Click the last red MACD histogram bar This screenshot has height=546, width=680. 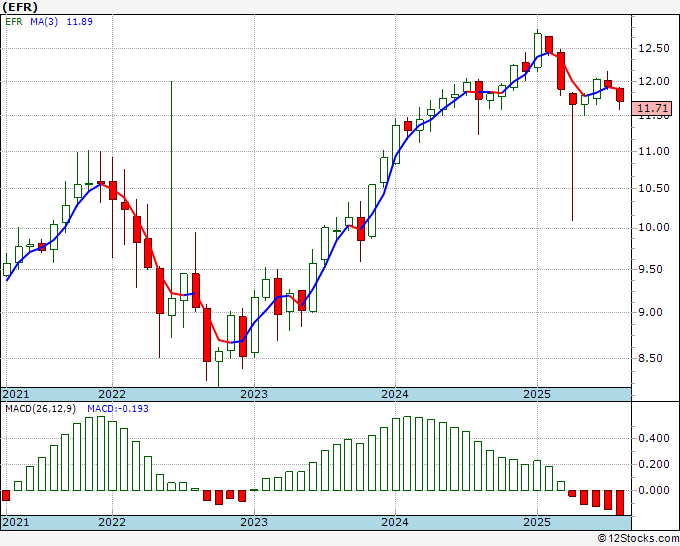click(x=620, y=503)
